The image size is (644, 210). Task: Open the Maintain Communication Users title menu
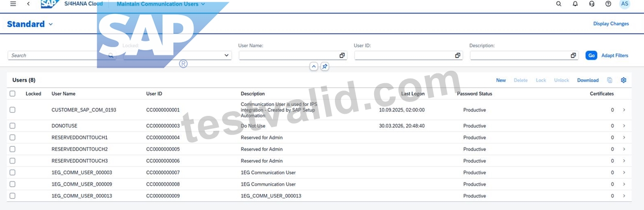pyautogui.click(x=160, y=4)
